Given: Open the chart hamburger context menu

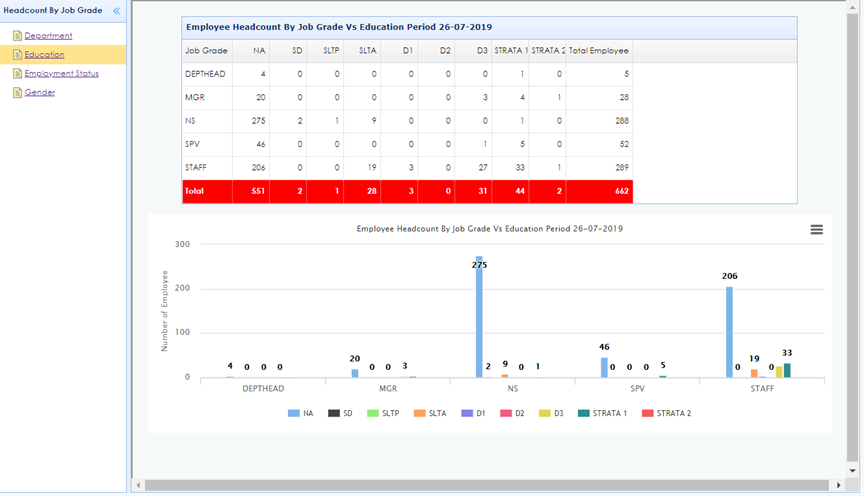Looking at the screenshot, I should (816, 230).
